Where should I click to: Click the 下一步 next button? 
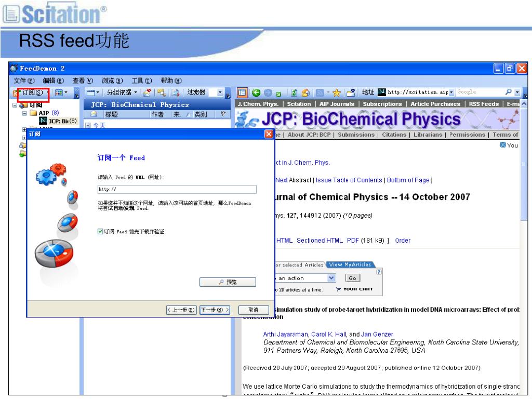click(215, 310)
